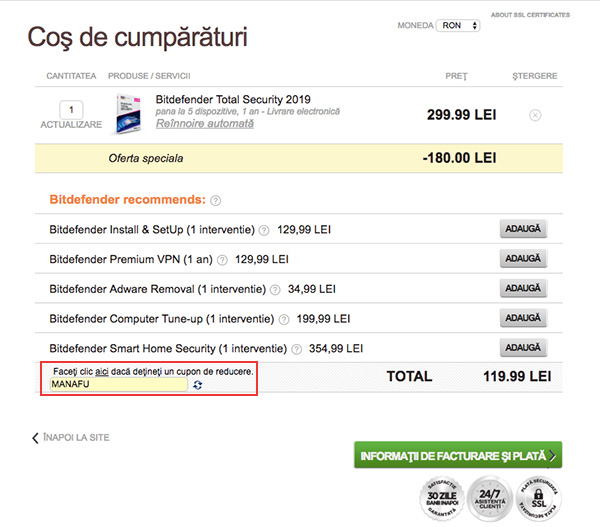This screenshot has height=527, width=600.
Task: Click the ACTUALIZARE quantity update link
Action: pos(71,125)
